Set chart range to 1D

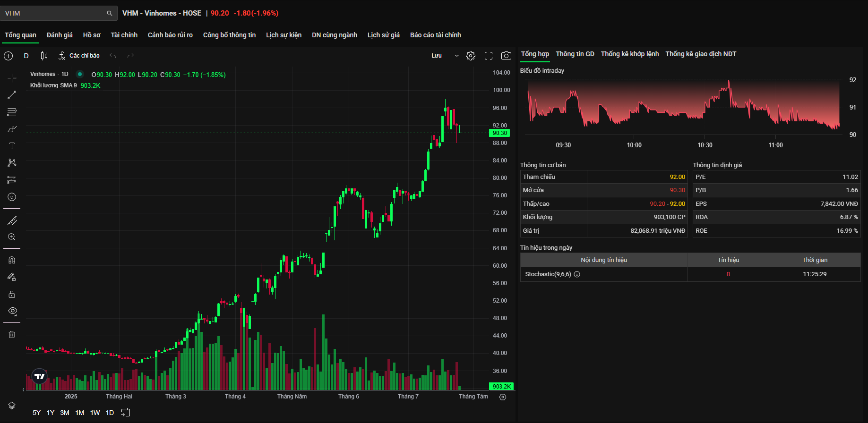tap(110, 413)
